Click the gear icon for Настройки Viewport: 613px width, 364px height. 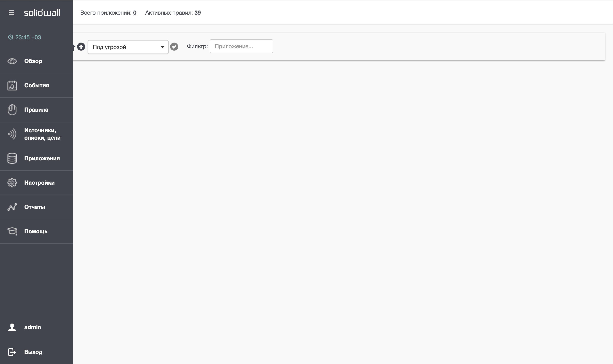(12, 182)
